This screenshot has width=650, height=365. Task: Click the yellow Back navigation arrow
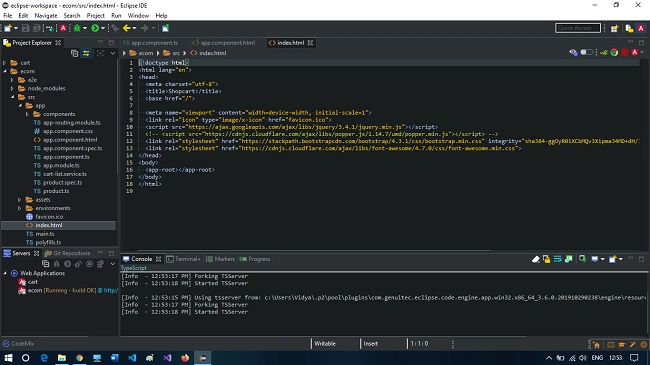[126, 28]
